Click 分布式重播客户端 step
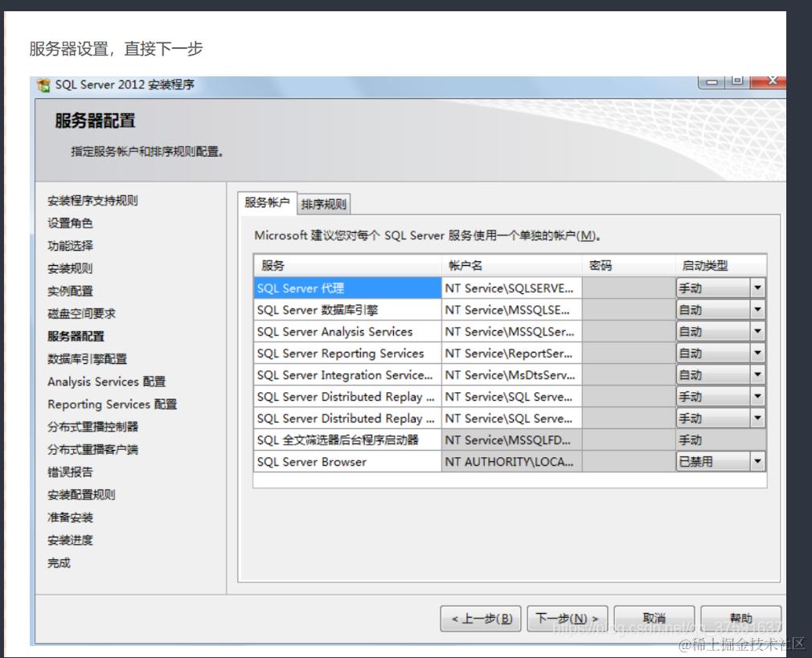The width and height of the screenshot is (812, 658). pyautogui.click(x=92, y=449)
